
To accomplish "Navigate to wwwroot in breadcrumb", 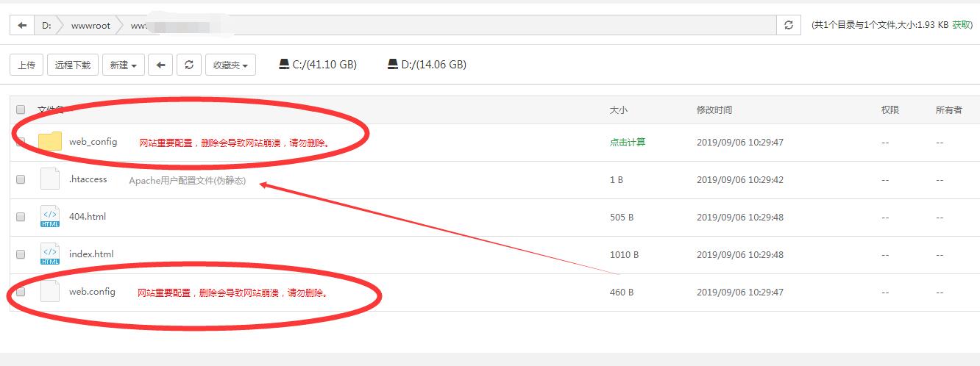I will (90, 26).
